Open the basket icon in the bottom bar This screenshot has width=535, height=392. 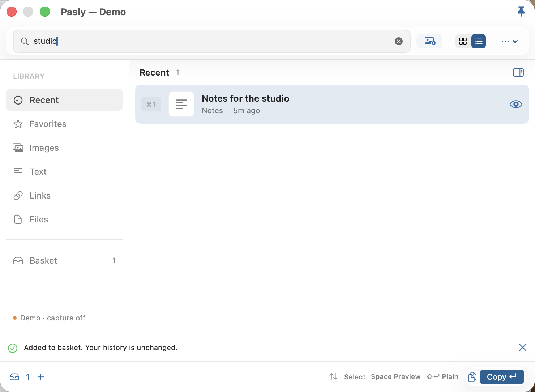(14, 377)
